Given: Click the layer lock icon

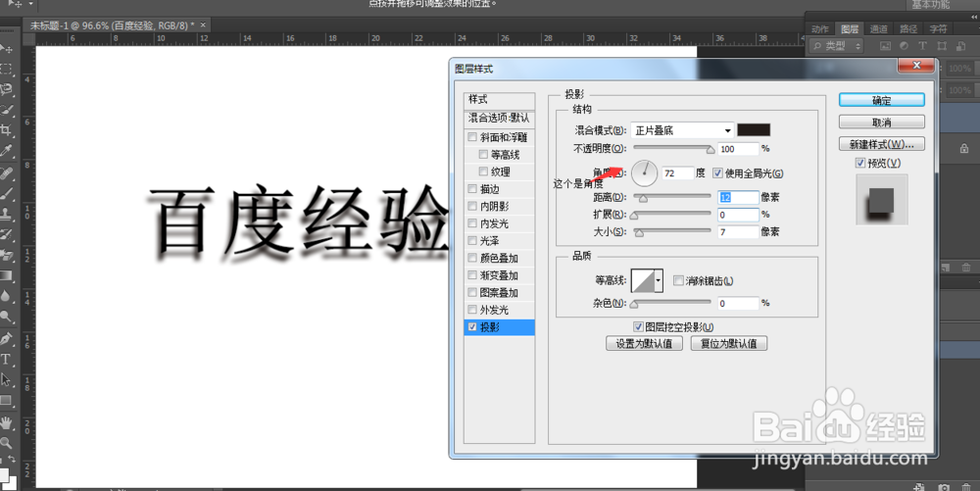Looking at the screenshot, I should click(963, 149).
